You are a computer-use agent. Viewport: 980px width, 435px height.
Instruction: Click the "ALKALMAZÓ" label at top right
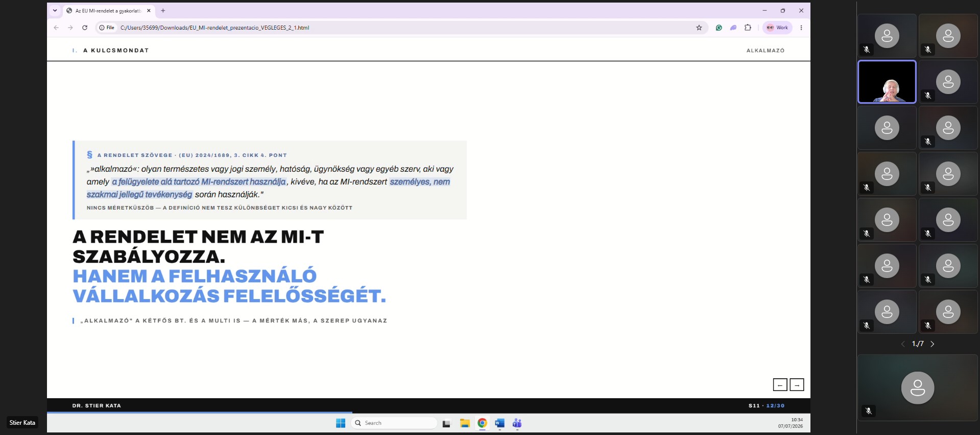[766, 51]
